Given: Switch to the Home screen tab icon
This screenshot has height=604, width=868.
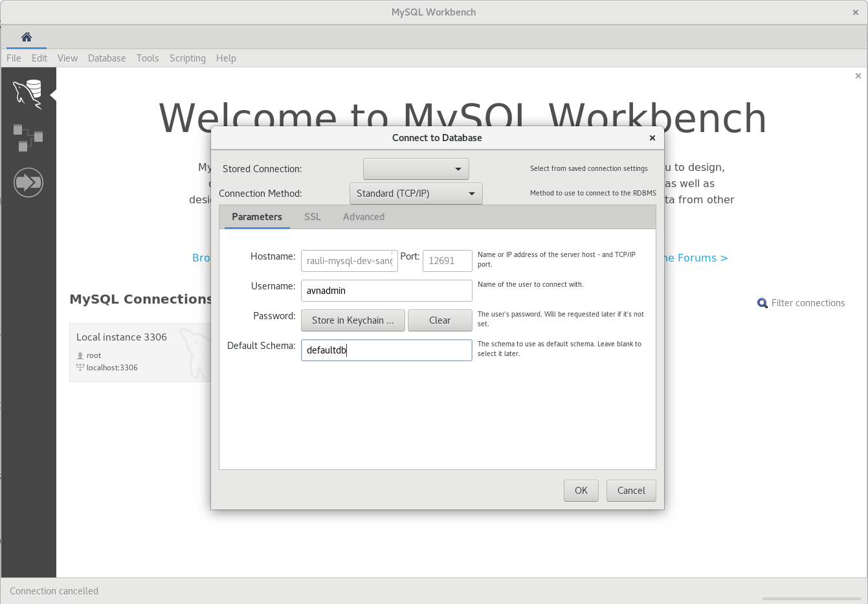Looking at the screenshot, I should pyautogui.click(x=26, y=38).
